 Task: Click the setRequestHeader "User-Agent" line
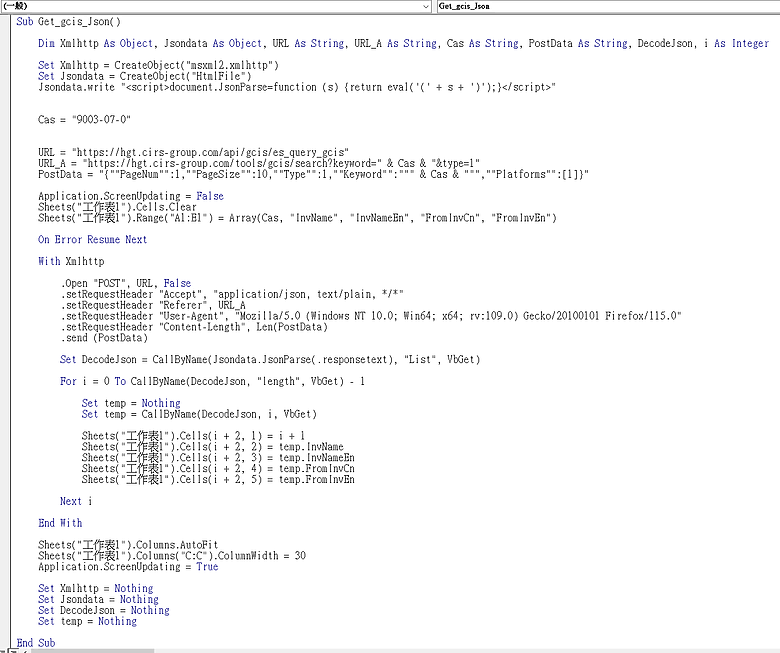coord(371,316)
